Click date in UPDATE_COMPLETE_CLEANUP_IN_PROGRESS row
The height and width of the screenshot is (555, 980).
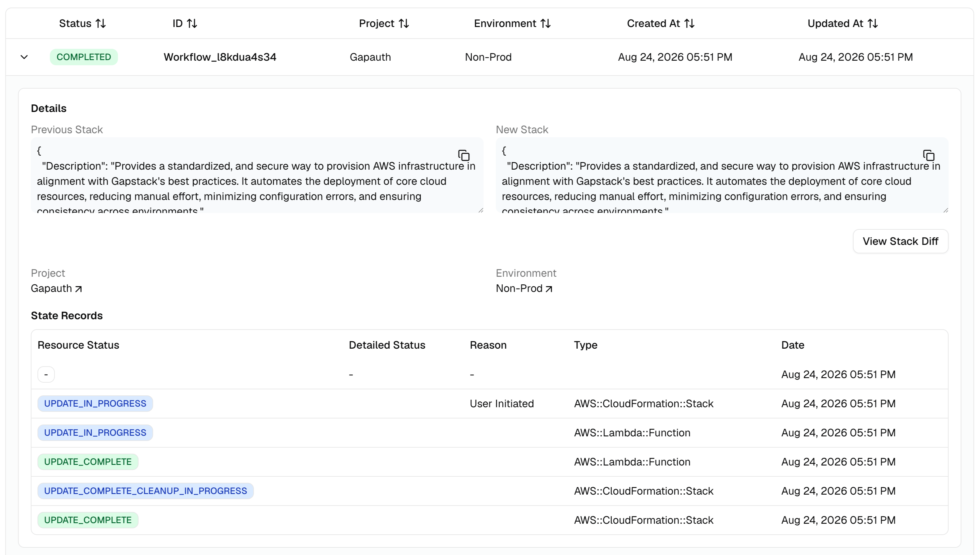[838, 491]
